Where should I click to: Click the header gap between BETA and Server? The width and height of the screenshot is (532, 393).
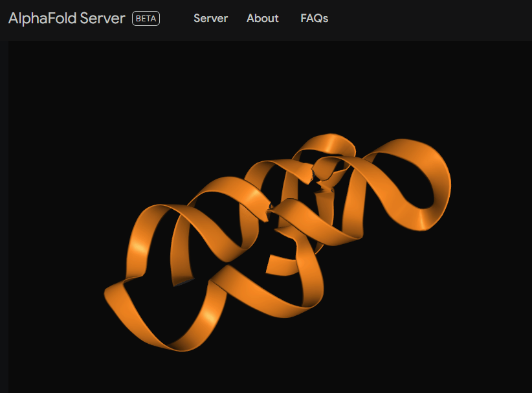[176, 18]
